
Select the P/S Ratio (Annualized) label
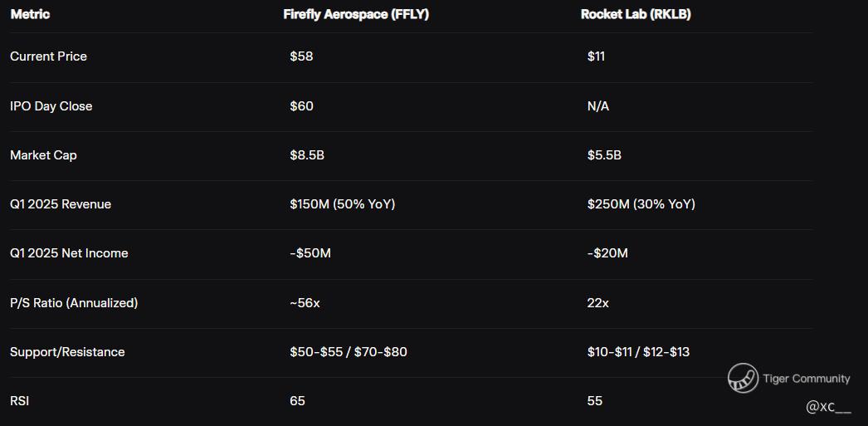74,303
